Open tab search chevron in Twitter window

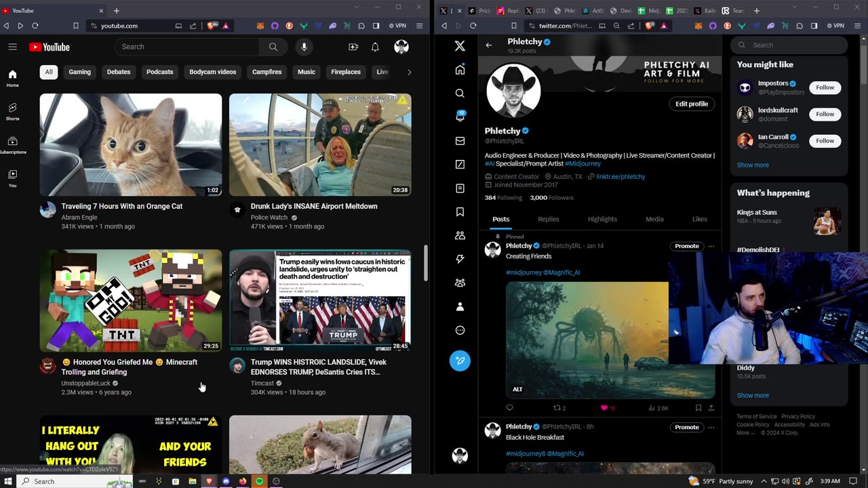(795, 7)
